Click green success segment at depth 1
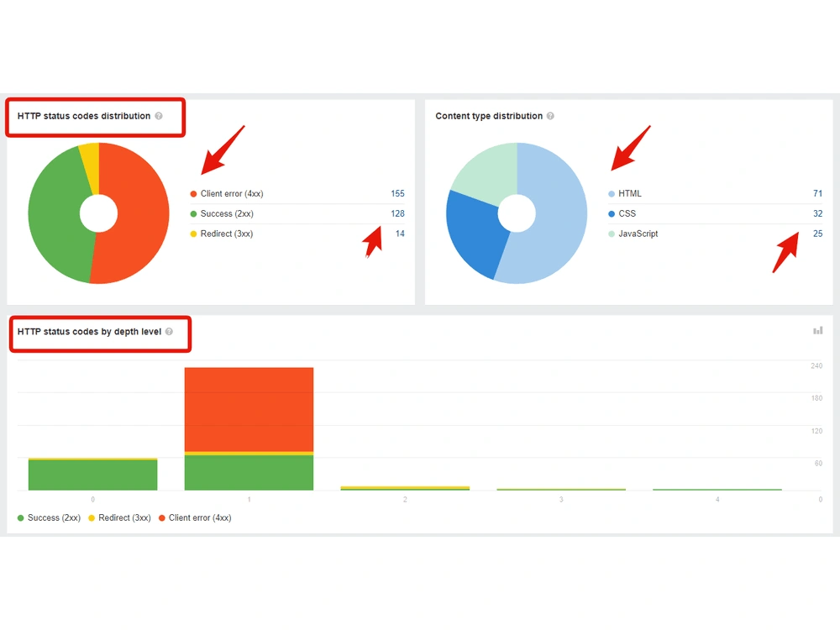This screenshot has height=630, width=840. click(x=249, y=472)
